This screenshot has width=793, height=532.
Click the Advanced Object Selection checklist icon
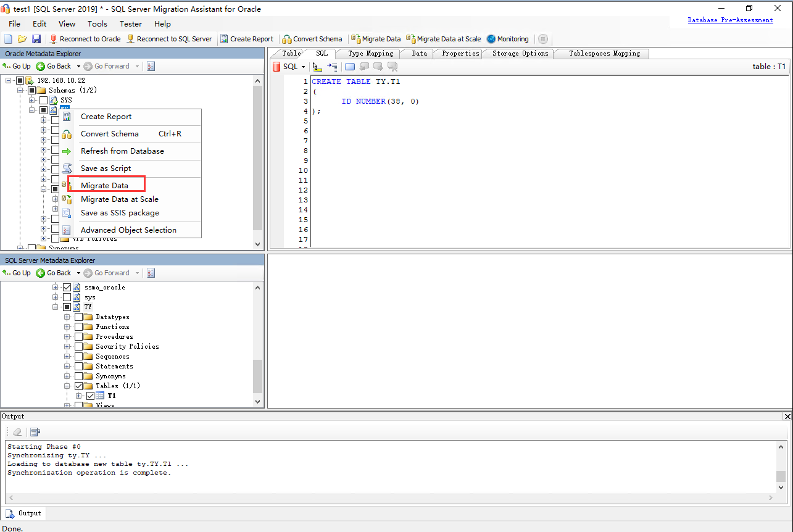click(67, 230)
